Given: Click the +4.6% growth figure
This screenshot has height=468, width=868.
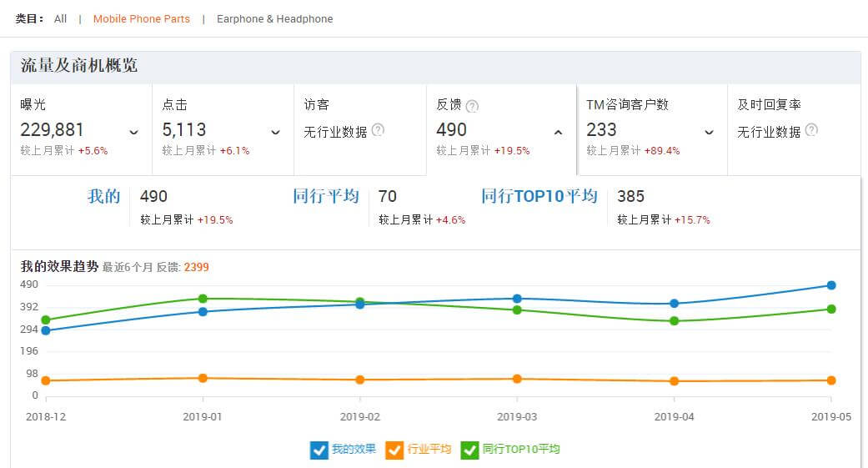Looking at the screenshot, I should coord(450,220).
